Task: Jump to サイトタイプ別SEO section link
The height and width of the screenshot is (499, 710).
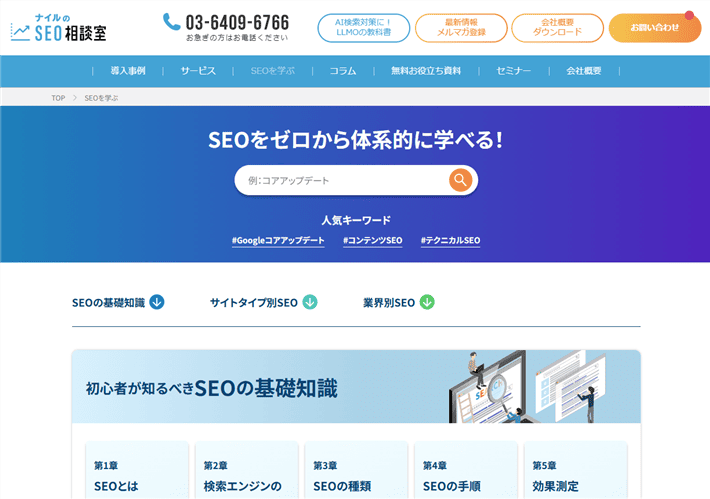Action: (254, 302)
